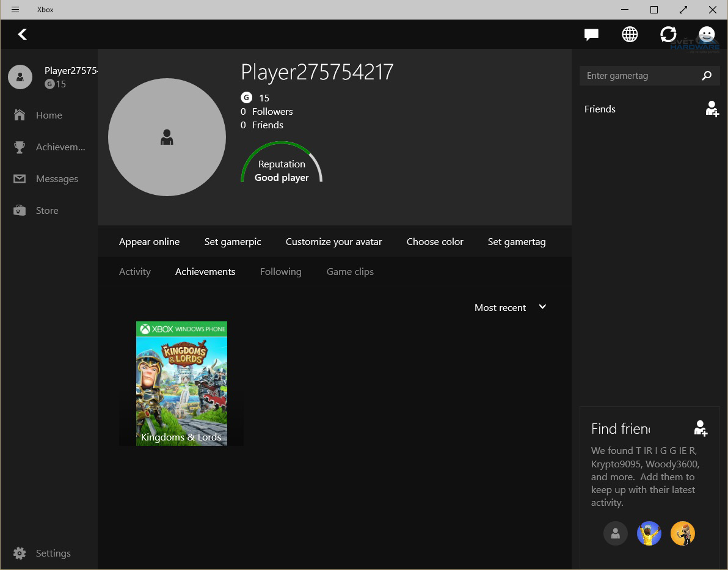Click add person icon in Find friends
Image resolution: width=728 pixels, height=570 pixels.
click(x=701, y=428)
